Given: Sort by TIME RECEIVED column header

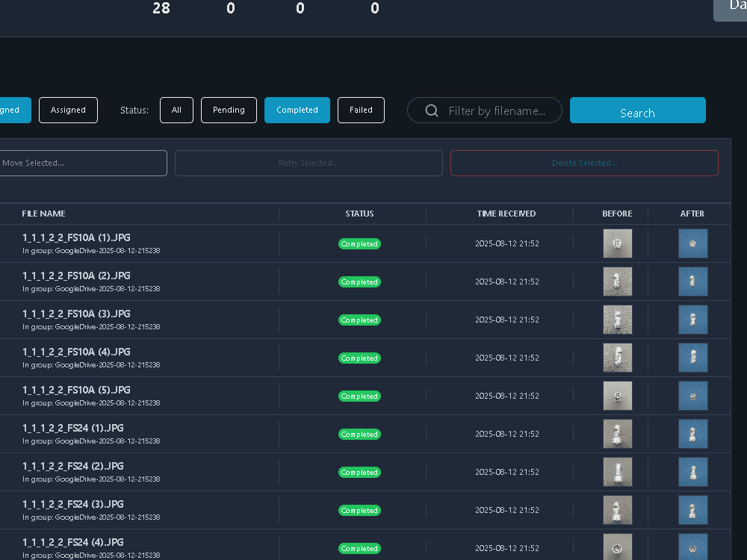Looking at the screenshot, I should [x=506, y=214].
